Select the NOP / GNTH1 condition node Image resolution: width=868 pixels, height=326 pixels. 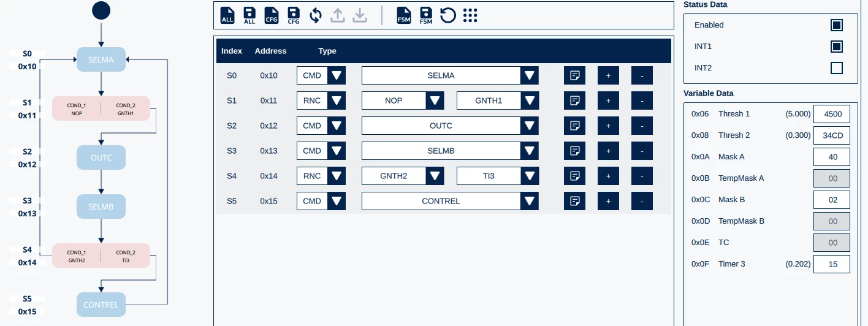(101, 108)
